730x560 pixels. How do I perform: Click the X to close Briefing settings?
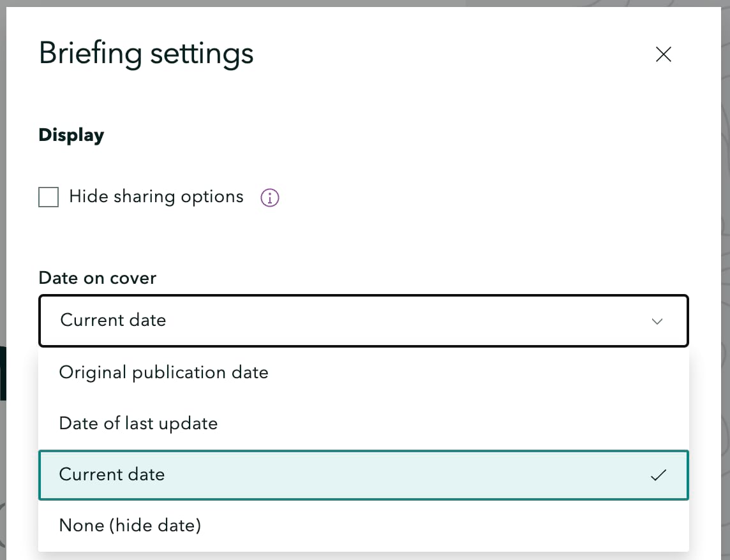click(663, 54)
